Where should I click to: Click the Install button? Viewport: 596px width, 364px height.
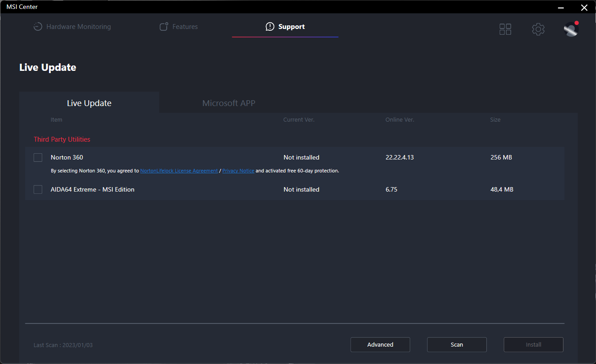tap(534, 344)
